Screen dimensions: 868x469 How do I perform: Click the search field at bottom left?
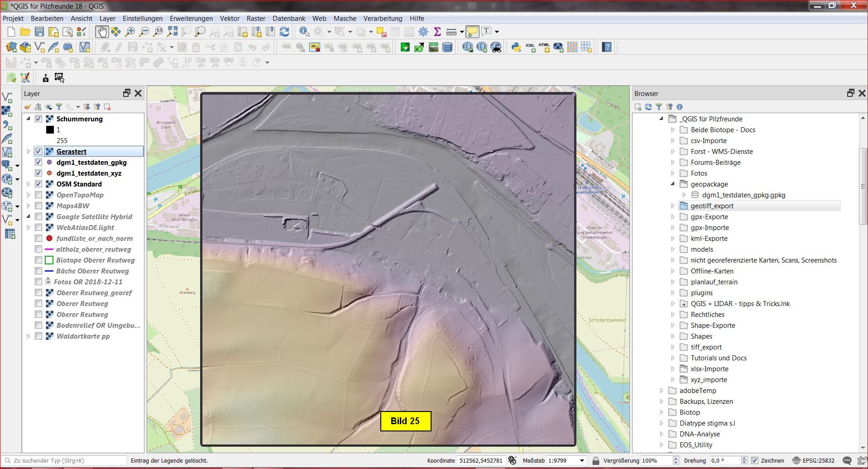click(68, 460)
